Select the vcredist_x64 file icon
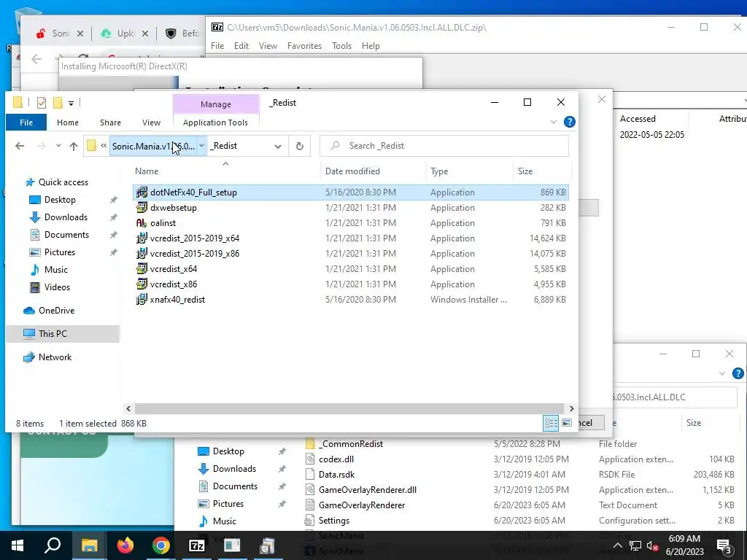The height and width of the screenshot is (560, 747). pos(142,268)
